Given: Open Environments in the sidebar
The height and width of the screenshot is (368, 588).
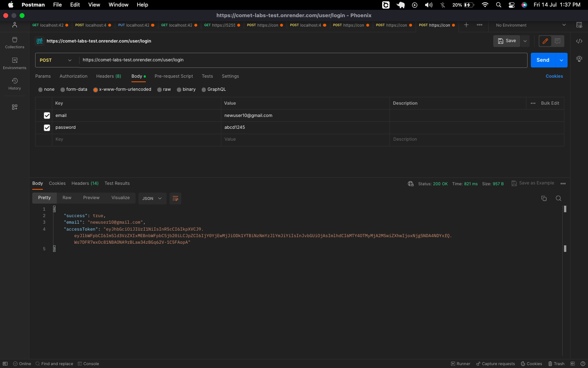Looking at the screenshot, I should 15,63.
